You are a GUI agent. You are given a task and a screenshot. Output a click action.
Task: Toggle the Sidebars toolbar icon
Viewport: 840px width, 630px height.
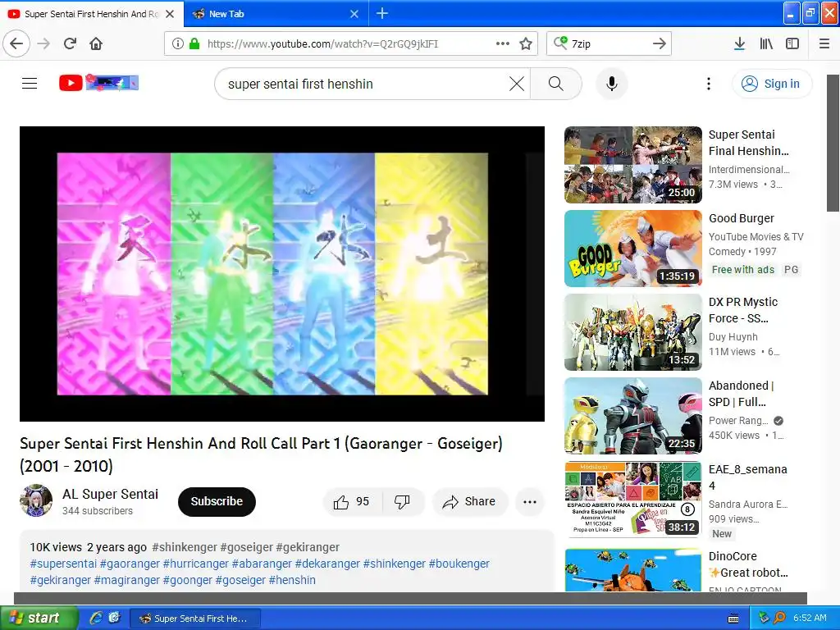(x=792, y=43)
